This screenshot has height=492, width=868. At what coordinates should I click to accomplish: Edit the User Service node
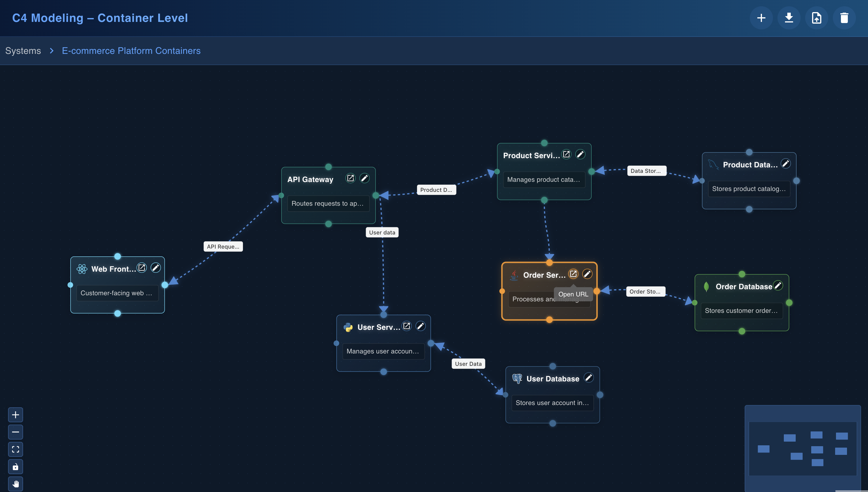420,326
